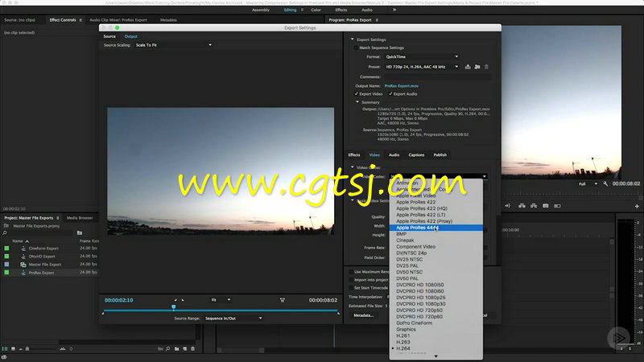Screen dimensions: 644x362
Task: Switch Project panel to List View
Action: [x=5, y=349]
